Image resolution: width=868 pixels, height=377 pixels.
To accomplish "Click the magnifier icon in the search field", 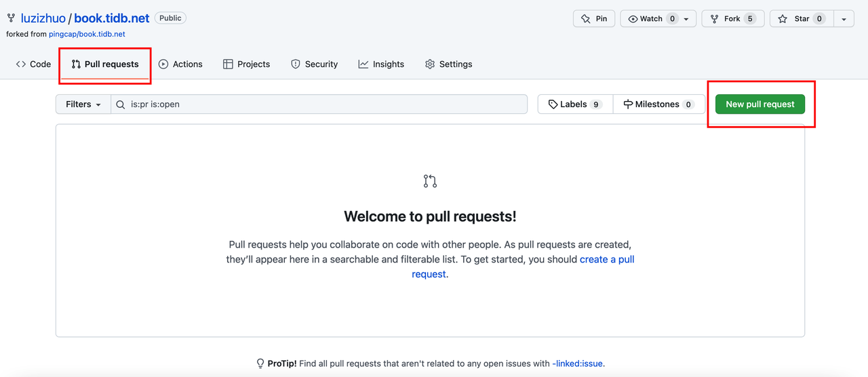I will (120, 104).
